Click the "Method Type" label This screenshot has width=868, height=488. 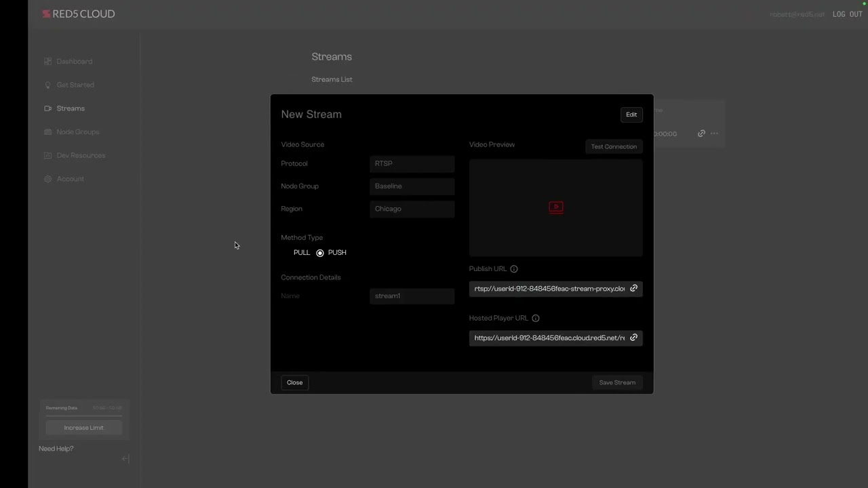click(x=302, y=238)
